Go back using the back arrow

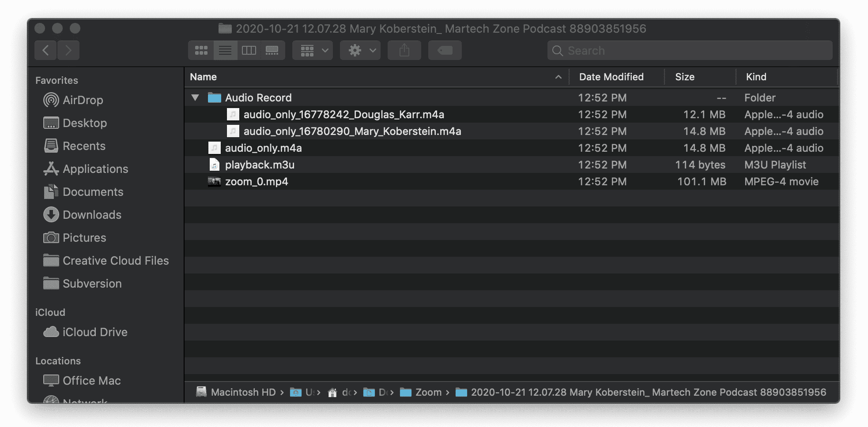(45, 51)
